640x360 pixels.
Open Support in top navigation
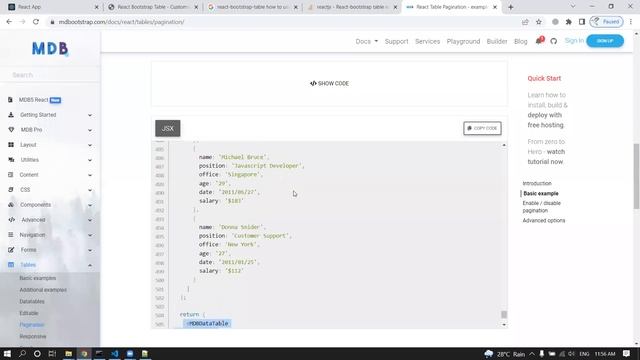(x=396, y=41)
